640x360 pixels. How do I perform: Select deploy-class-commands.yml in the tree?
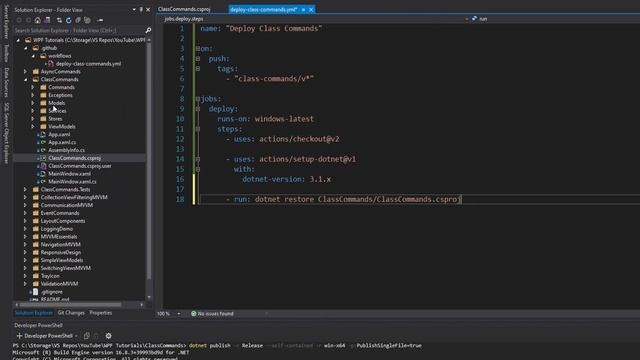click(88, 64)
